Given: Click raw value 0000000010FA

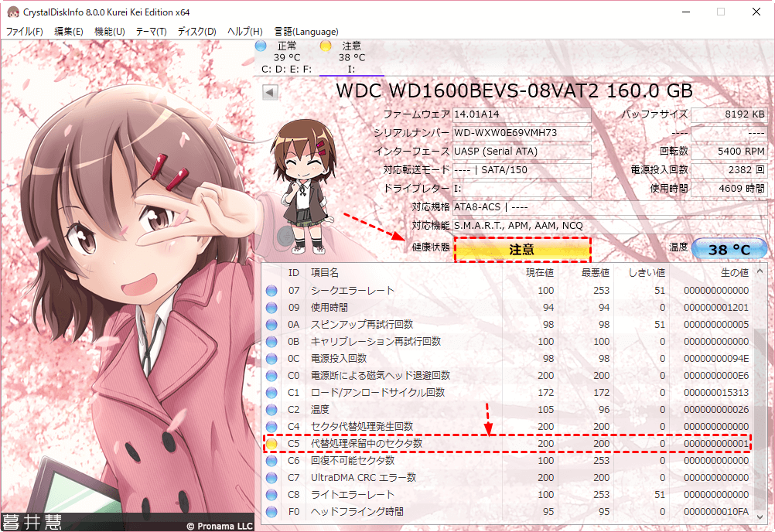Looking at the screenshot, I should click(716, 512).
